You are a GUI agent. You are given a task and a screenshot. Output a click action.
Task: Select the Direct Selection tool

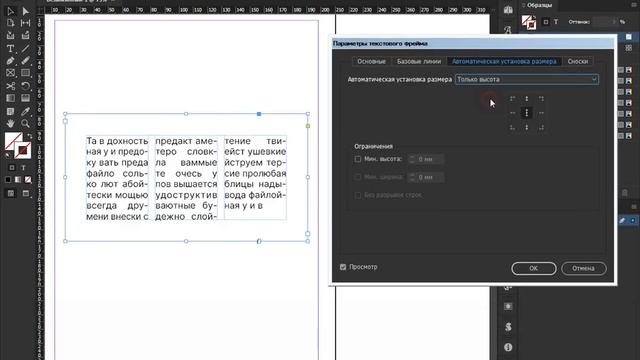coord(25,11)
